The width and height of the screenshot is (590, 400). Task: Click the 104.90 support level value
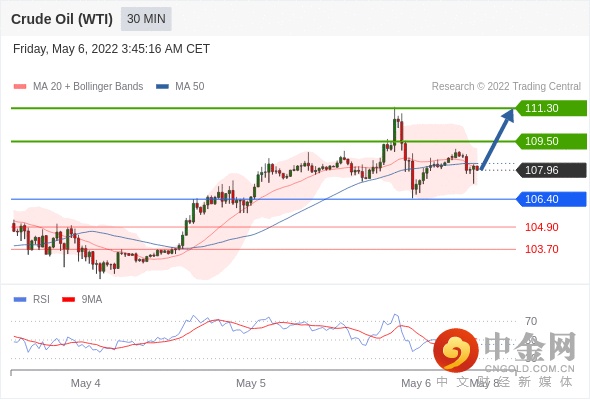point(542,227)
